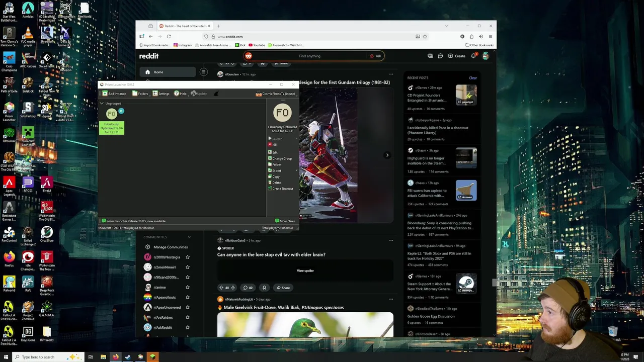Favorite r/AskReddit with star

point(188,327)
